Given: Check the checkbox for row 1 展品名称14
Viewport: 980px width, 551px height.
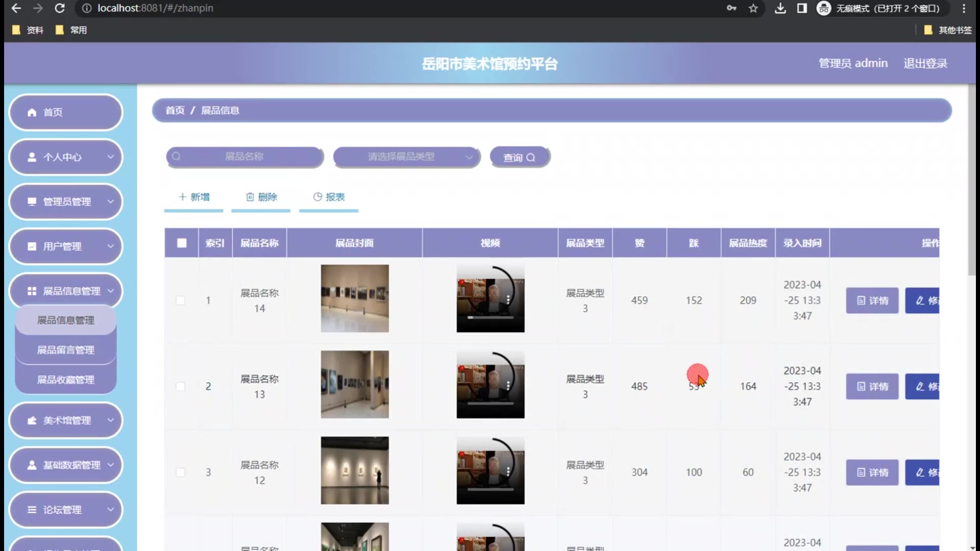Looking at the screenshot, I should (x=181, y=300).
